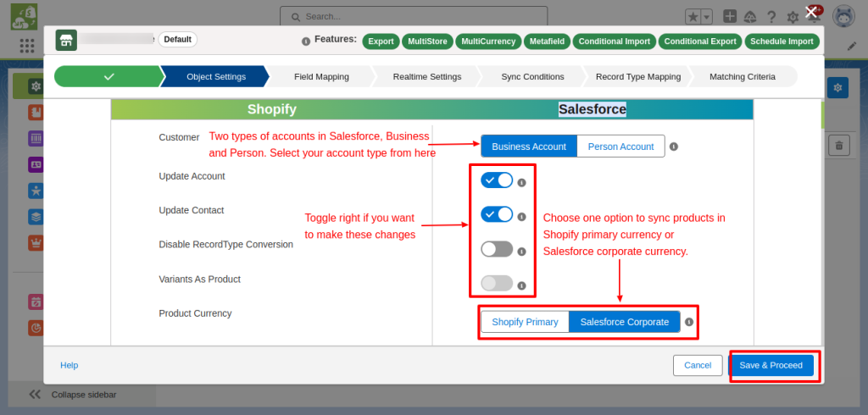The image size is (868, 415).
Task: Click the MultiCurrency feature pill
Action: (489, 41)
